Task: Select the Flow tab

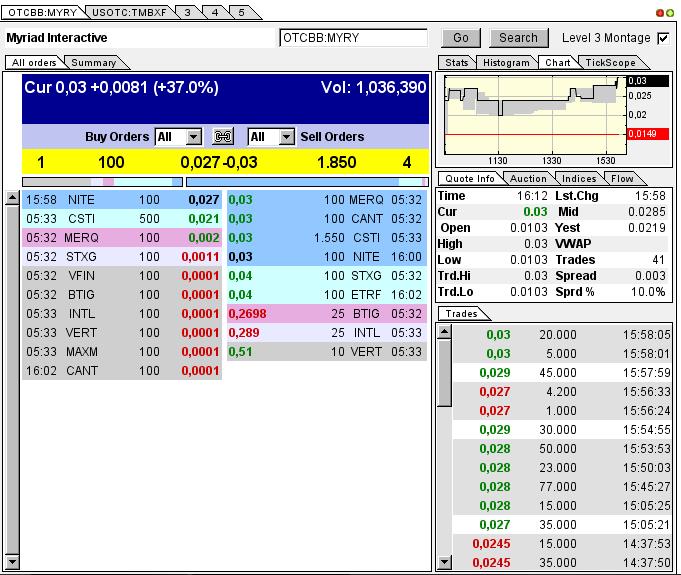Action: pos(622,178)
